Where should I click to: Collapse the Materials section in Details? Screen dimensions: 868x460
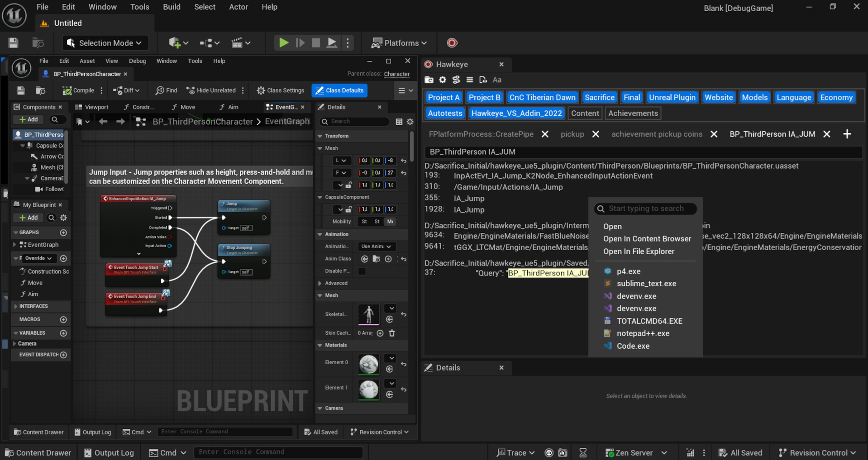click(320, 346)
